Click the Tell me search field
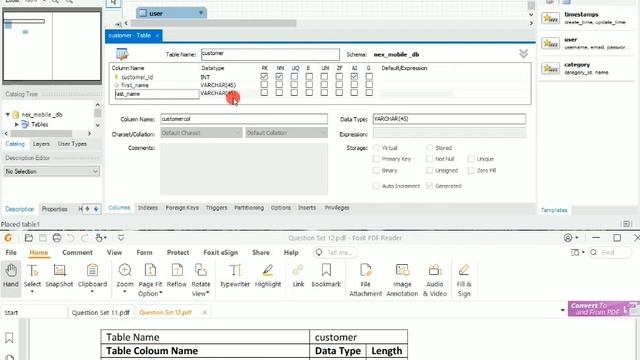640x360 pixels. 335,253
